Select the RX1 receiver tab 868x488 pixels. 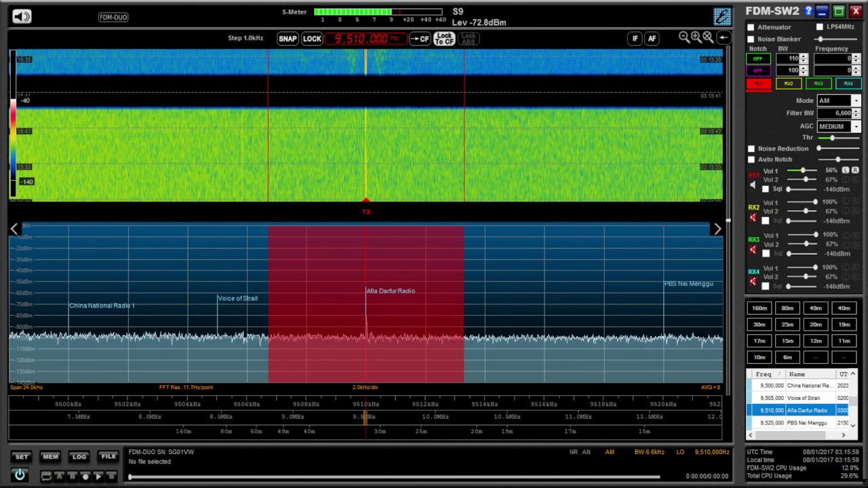758,84
